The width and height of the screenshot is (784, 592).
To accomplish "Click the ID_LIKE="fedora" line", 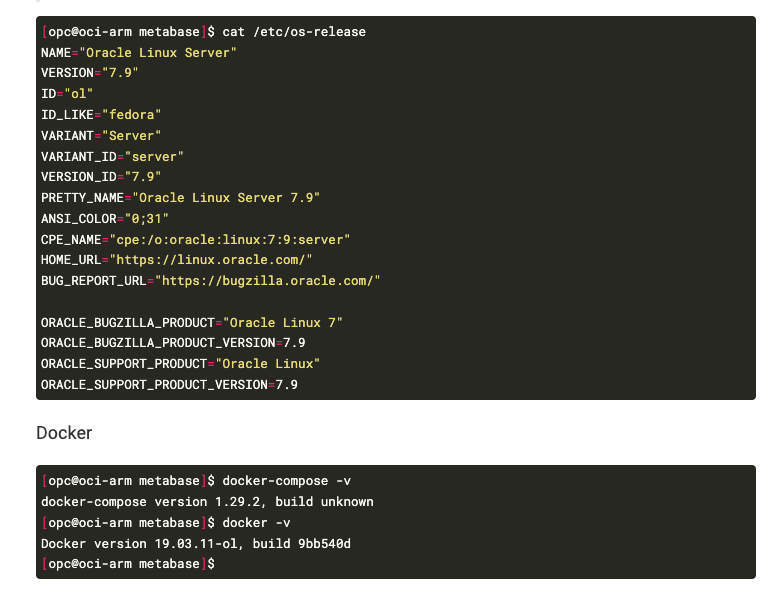I will click(101, 115).
